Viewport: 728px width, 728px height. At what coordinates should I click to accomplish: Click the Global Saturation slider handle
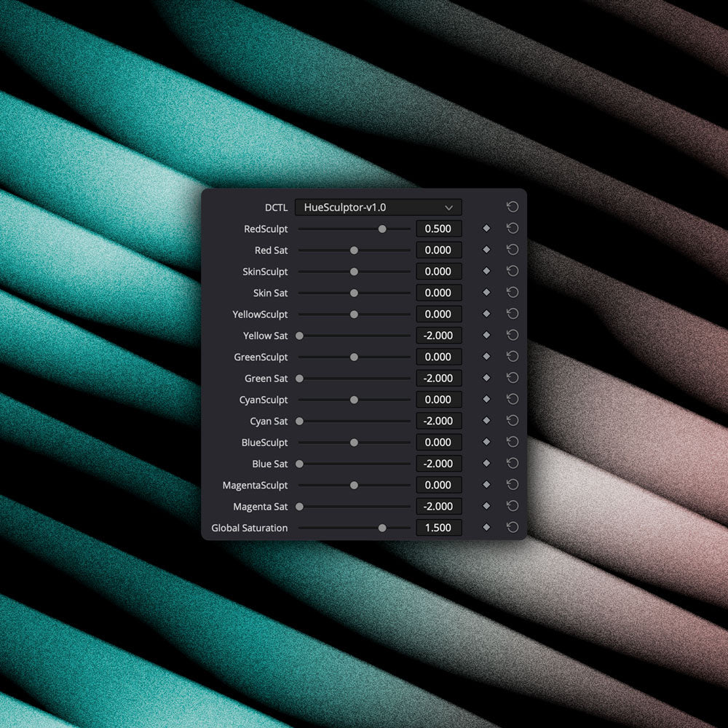click(x=382, y=528)
